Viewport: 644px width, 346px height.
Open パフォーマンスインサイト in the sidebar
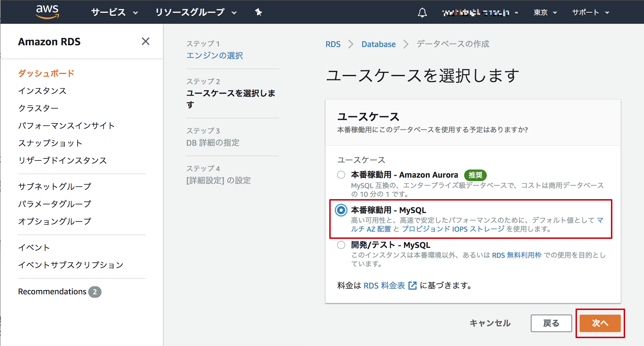pyautogui.click(x=66, y=125)
